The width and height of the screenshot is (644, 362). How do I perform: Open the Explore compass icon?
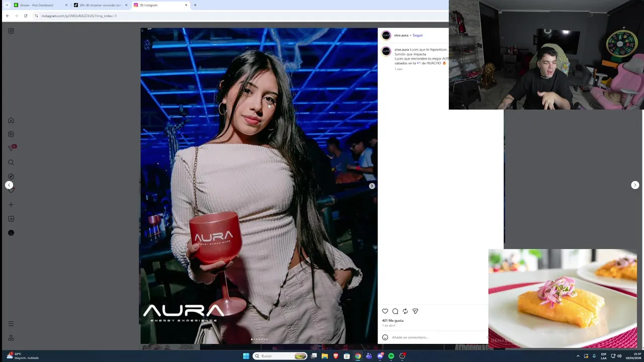[11, 176]
